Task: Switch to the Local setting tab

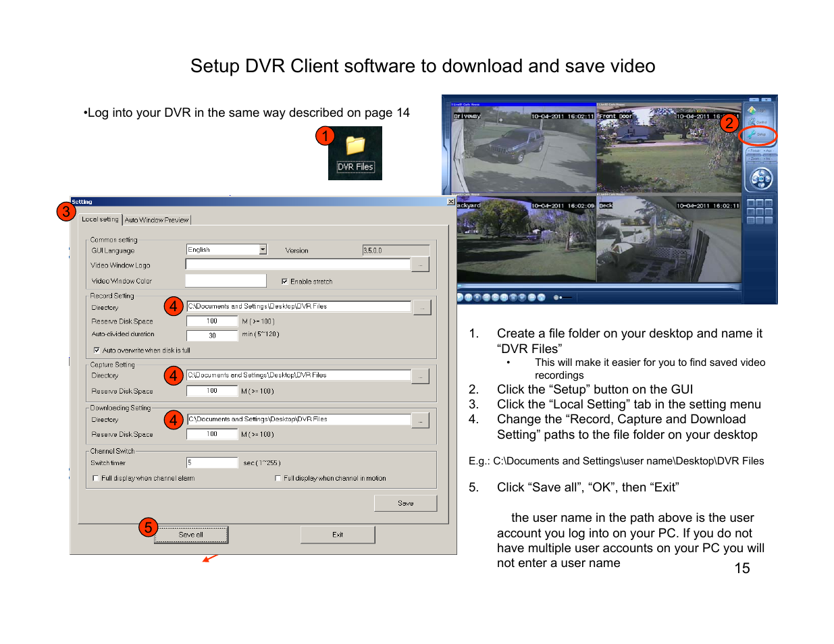Action: tap(100, 219)
